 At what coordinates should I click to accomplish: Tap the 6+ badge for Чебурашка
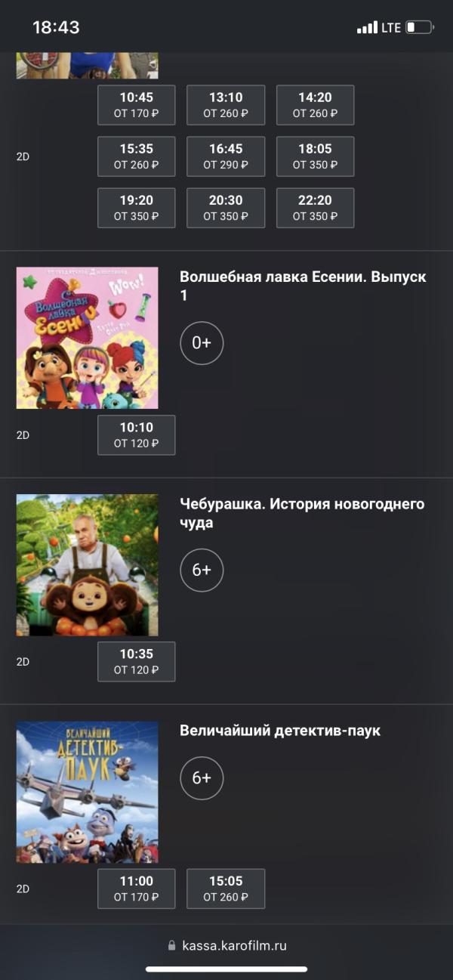(x=202, y=570)
